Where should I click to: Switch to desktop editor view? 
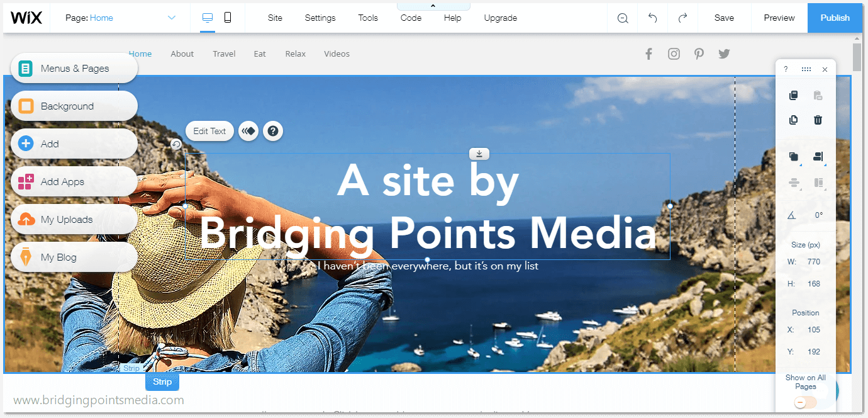coord(208,18)
